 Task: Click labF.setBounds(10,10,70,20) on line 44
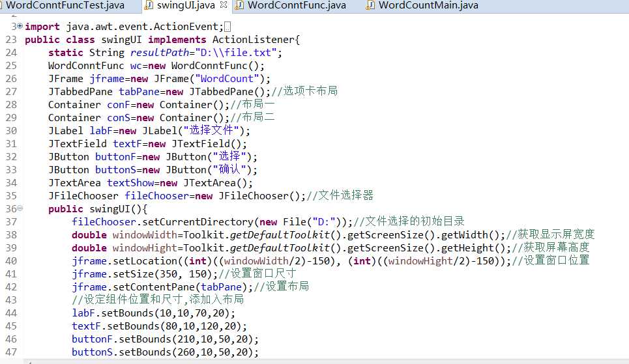click(x=153, y=313)
